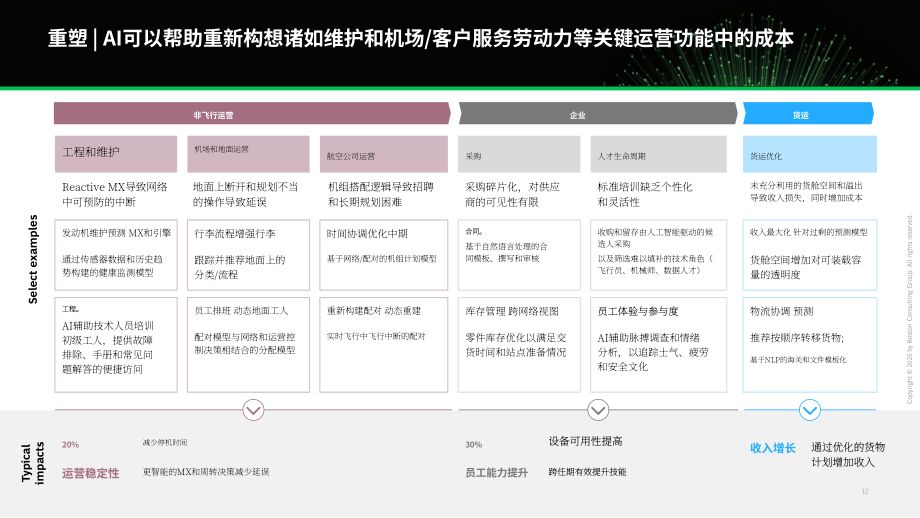Click the AI辅助技术人员培训 example card
The image size is (920, 518).
click(x=116, y=345)
